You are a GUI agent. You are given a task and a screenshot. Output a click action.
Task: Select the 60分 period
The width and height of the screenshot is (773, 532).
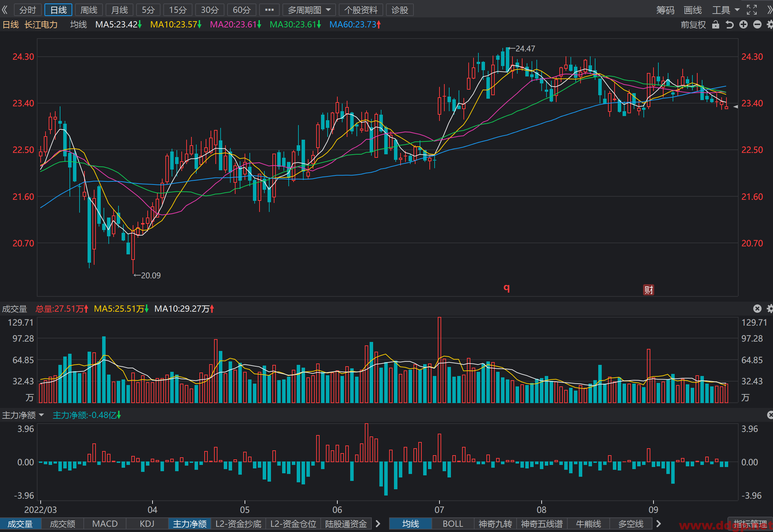pos(242,10)
